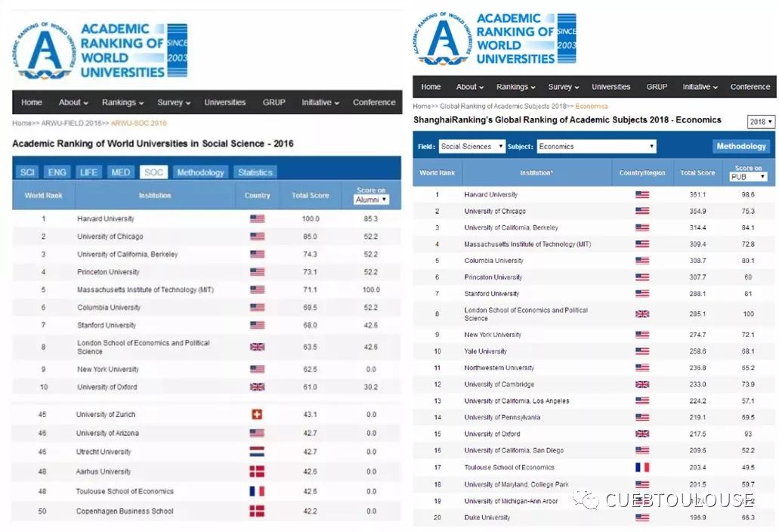
Task: Open University of Maryland, College Park link
Action: point(517,484)
